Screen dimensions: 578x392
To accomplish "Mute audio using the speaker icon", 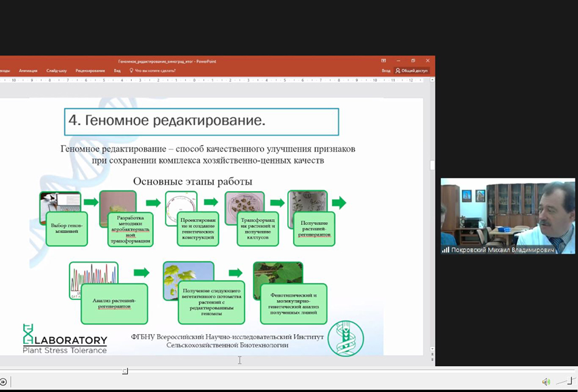I will [x=545, y=382].
